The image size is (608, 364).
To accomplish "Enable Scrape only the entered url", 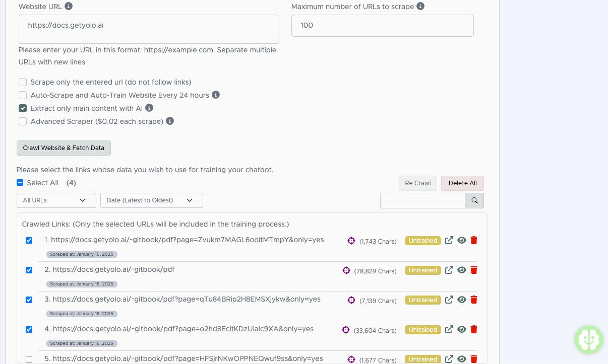I will (x=23, y=82).
